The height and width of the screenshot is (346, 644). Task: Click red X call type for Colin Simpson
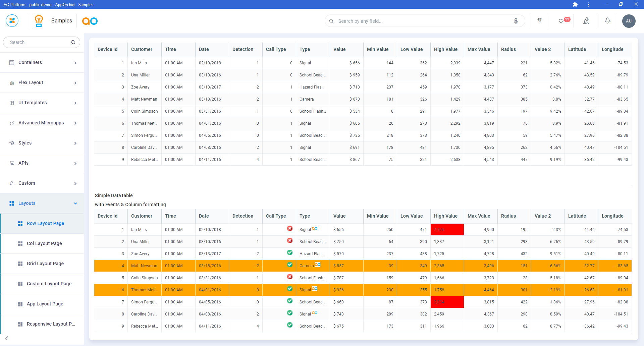290,277
